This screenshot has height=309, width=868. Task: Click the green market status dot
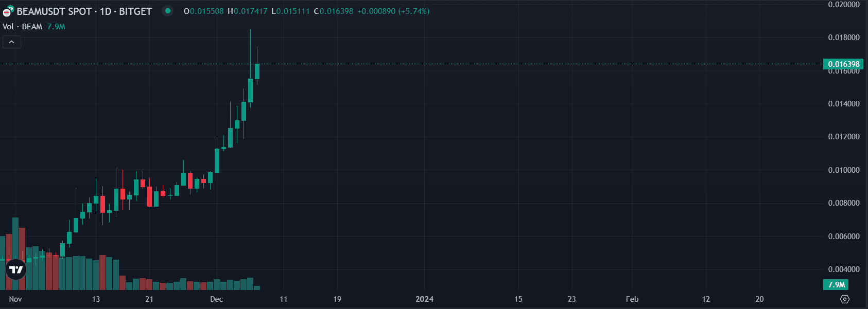167,11
